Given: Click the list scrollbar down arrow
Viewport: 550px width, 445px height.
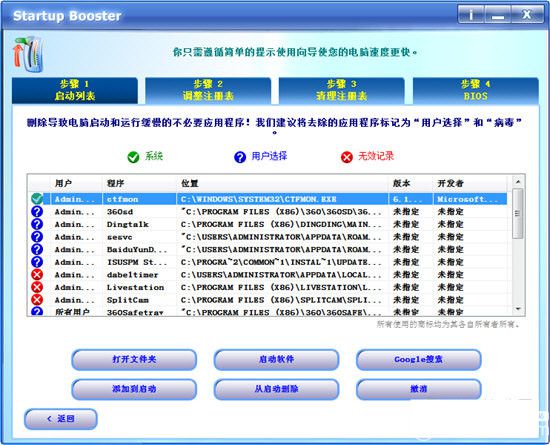Looking at the screenshot, I should [518, 309].
